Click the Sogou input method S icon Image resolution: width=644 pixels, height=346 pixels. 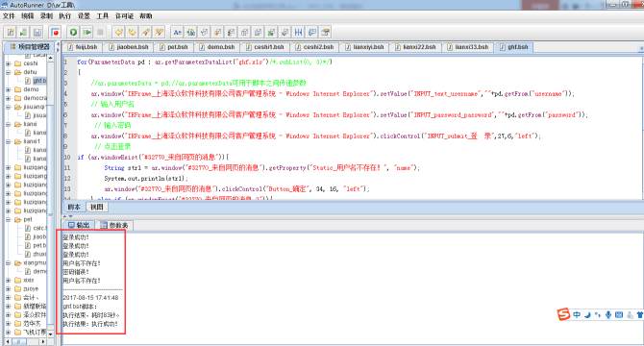tap(563, 314)
